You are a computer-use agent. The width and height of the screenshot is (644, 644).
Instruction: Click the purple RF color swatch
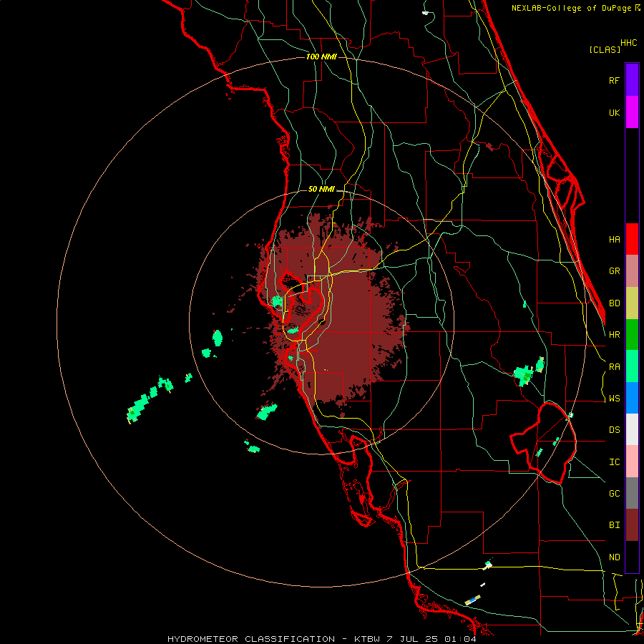[x=632, y=80]
